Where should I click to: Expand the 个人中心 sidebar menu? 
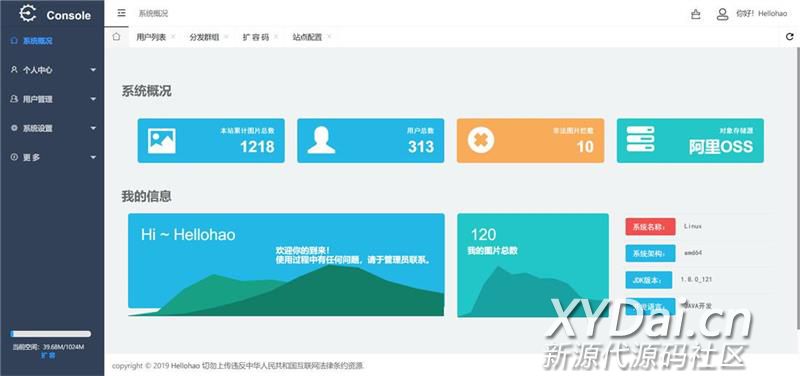52,70
